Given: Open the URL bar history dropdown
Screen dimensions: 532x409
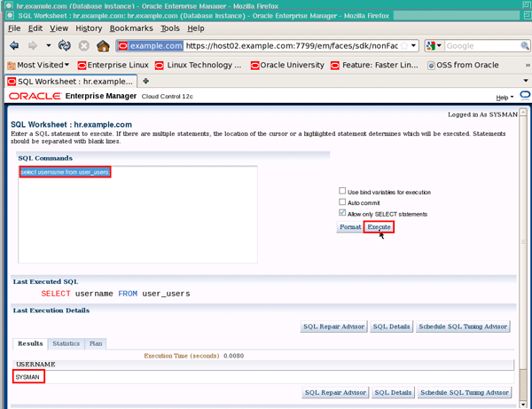Looking at the screenshot, I should 413,45.
